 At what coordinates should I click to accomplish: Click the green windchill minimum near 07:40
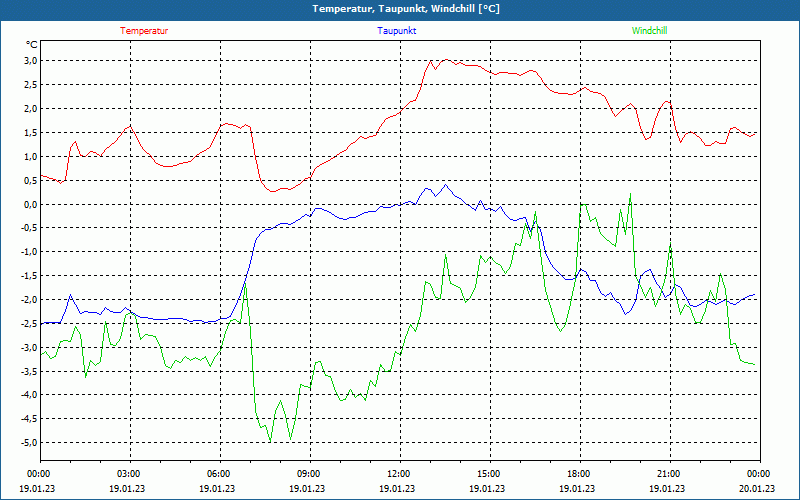270,441
